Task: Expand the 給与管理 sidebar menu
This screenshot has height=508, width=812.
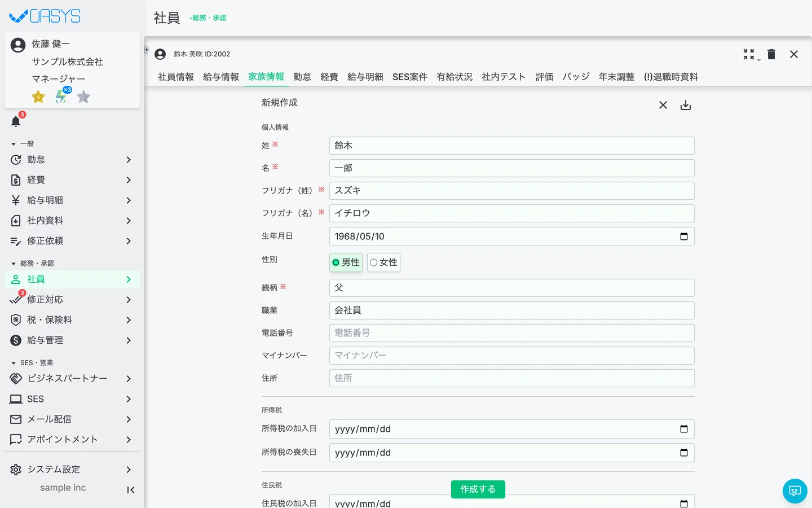Action: (x=72, y=340)
